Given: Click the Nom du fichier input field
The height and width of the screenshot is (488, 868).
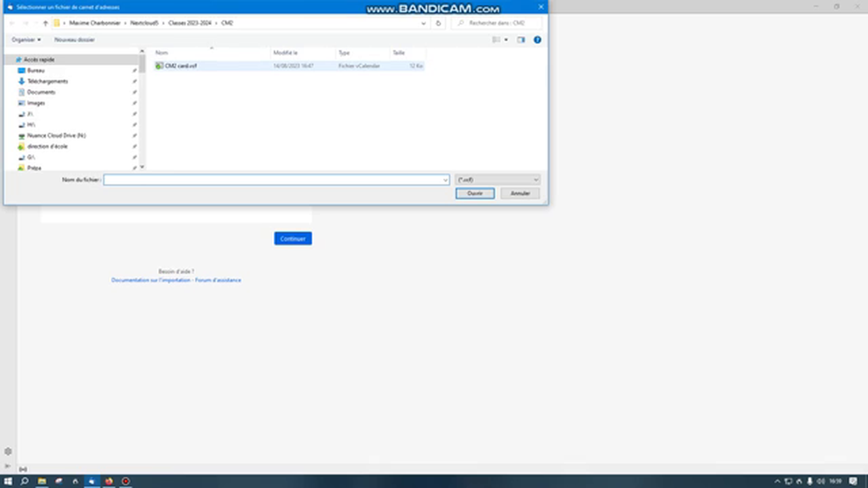Looking at the screenshot, I should tap(271, 180).
